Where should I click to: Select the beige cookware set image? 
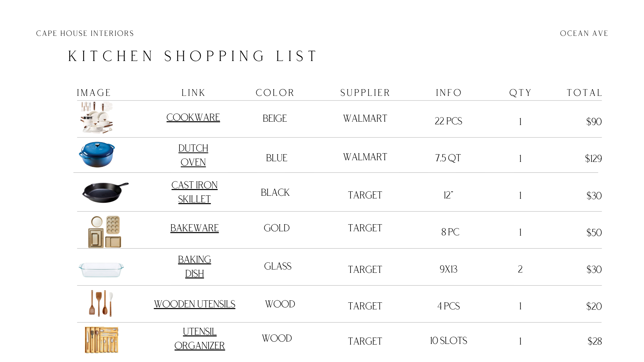97,118
